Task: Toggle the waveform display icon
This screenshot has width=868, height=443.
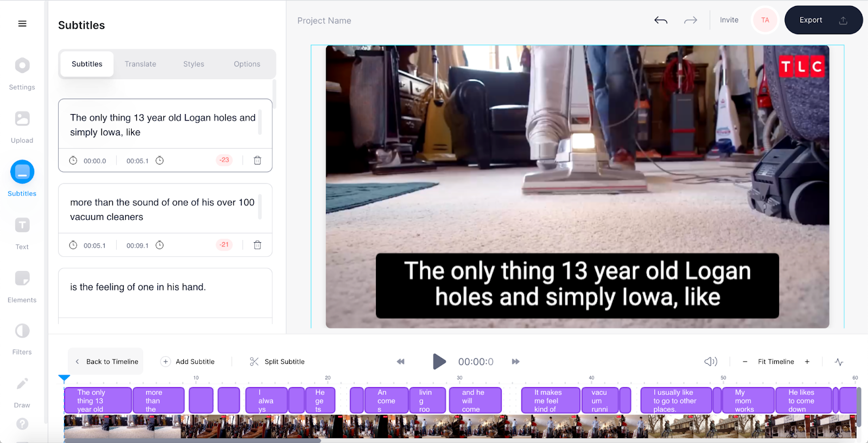Action: pos(839,362)
